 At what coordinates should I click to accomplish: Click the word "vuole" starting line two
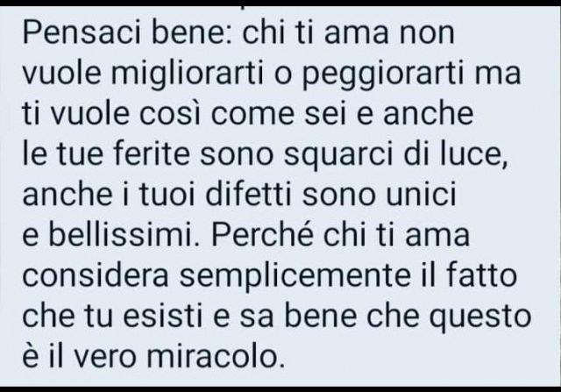[61, 73]
